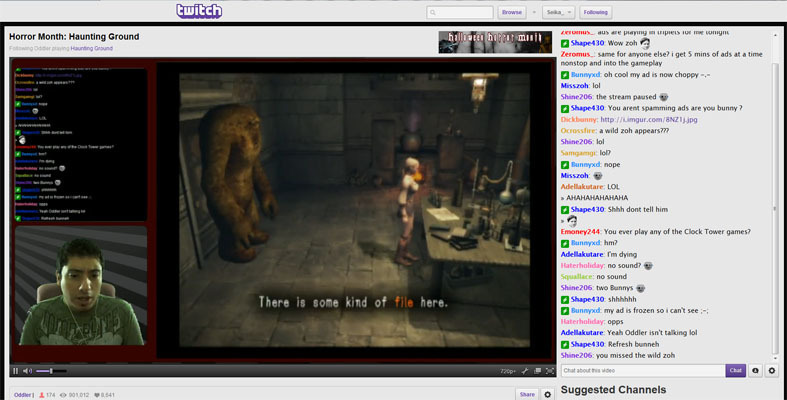This screenshot has width=787, height=400.
Task: Click Bunnyxd's badge on the 'nope' message
Action: coord(565,165)
